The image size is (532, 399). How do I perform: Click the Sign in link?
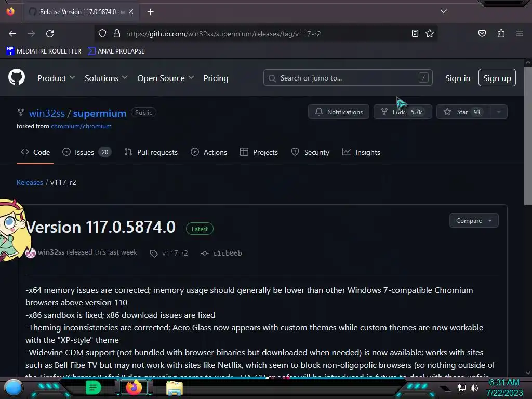click(x=457, y=78)
